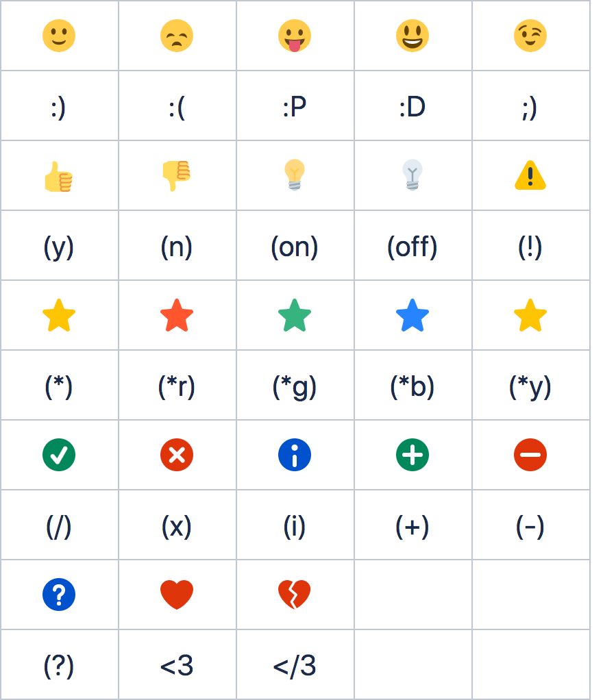The image size is (603, 700).
Task: Click the blue question mark icon
Action: tap(59, 595)
